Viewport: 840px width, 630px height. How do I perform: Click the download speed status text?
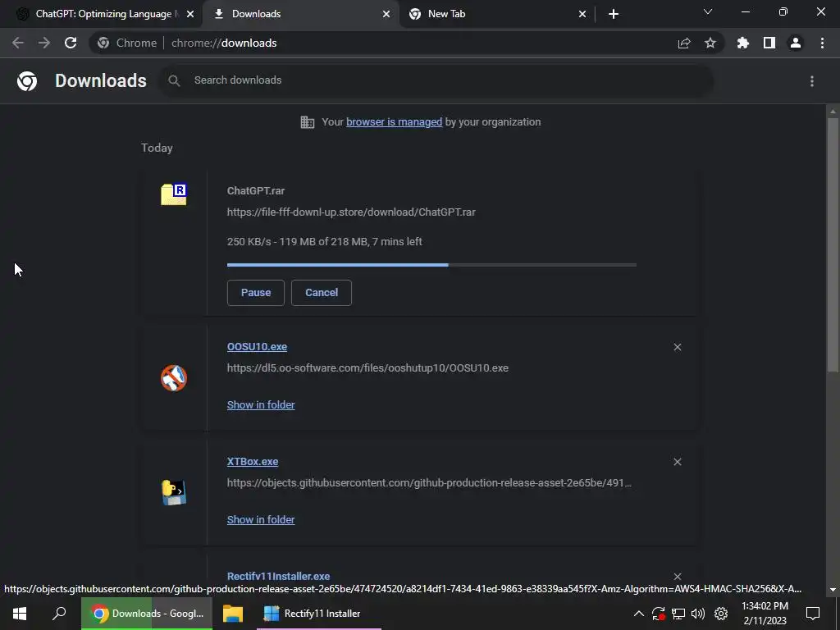pos(325,242)
